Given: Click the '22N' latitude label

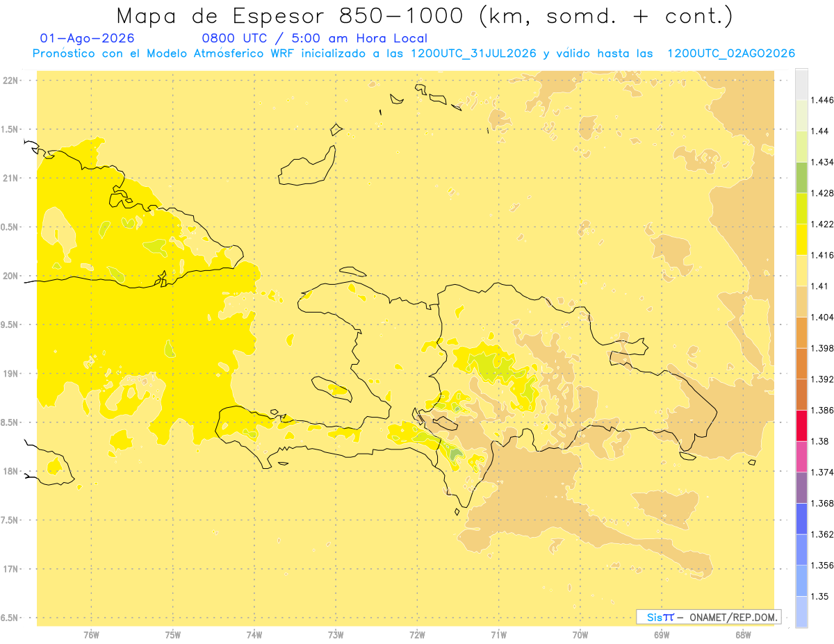Looking at the screenshot, I should 10,80.
